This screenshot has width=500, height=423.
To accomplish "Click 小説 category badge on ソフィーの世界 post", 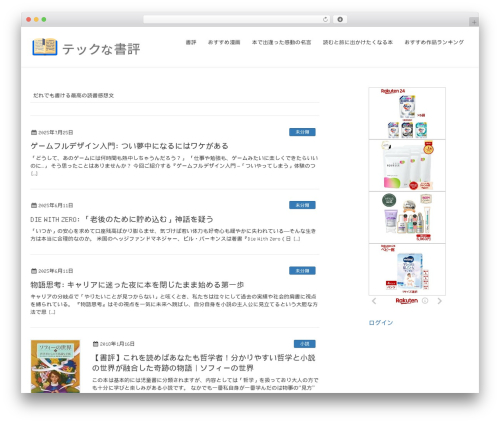I will tap(305, 344).
